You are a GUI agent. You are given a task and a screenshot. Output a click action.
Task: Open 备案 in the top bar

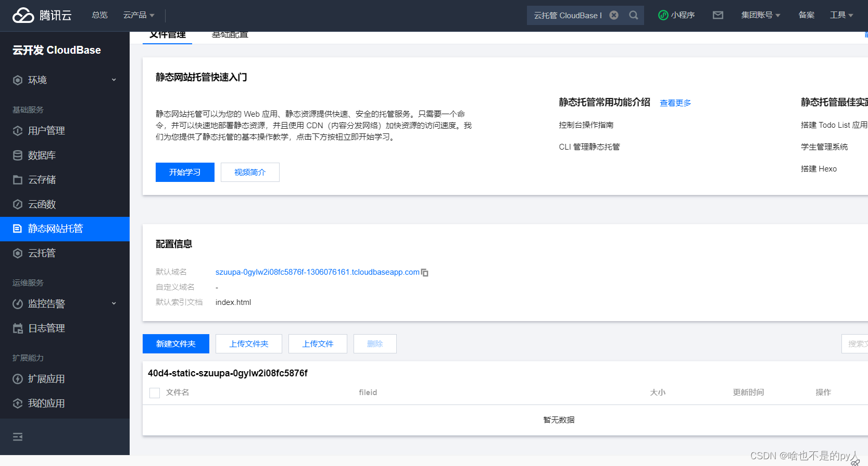point(807,15)
